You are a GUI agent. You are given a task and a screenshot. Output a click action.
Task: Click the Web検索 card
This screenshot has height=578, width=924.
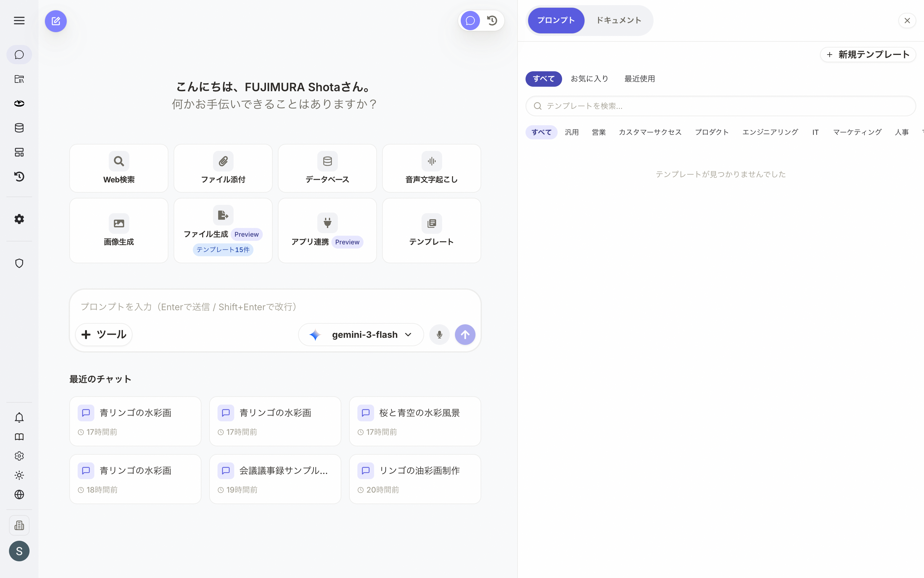point(119,168)
